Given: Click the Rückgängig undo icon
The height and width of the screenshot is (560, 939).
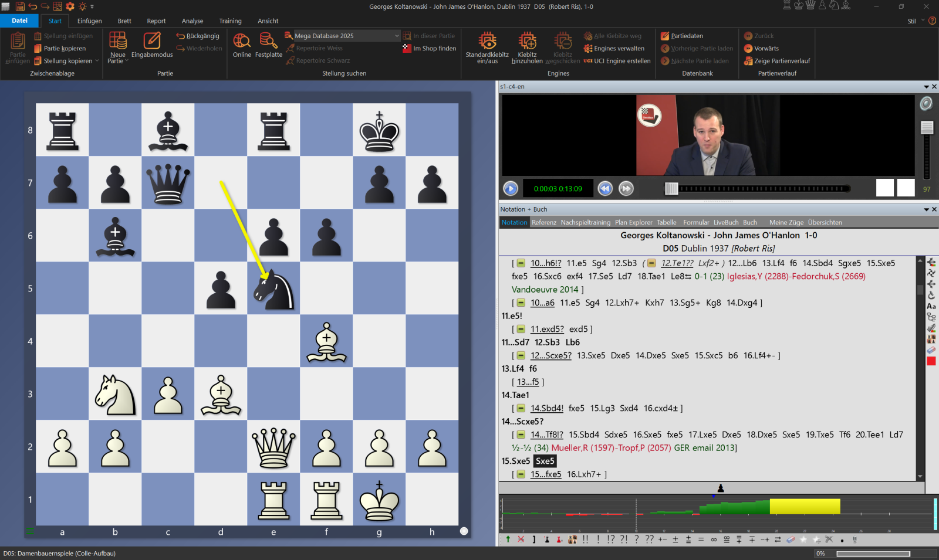Looking at the screenshot, I should point(181,36).
